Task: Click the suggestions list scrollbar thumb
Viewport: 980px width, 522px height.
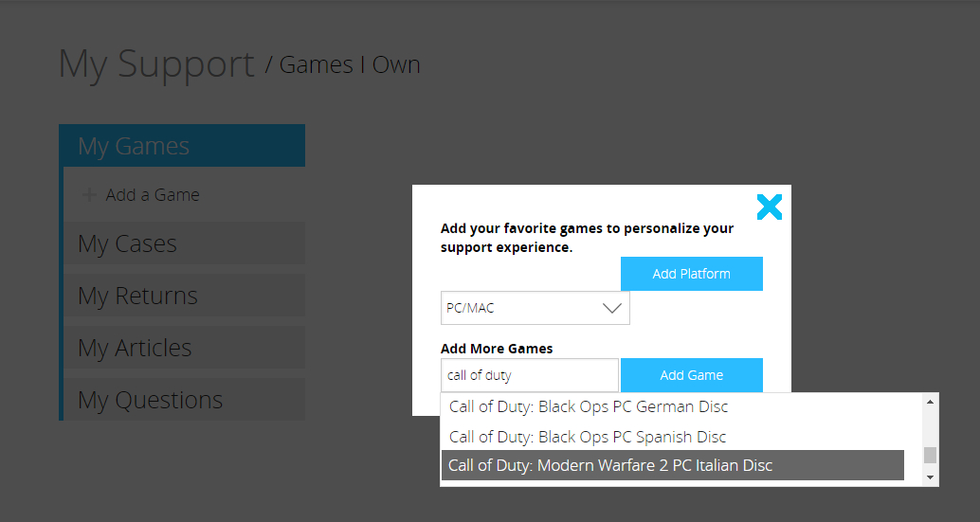Action: coord(930,456)
